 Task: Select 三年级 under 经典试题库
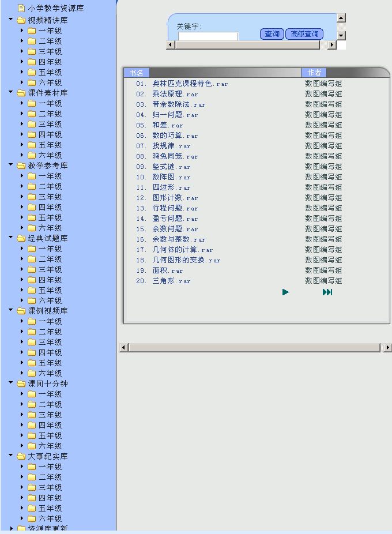click(x=50, y=269)
